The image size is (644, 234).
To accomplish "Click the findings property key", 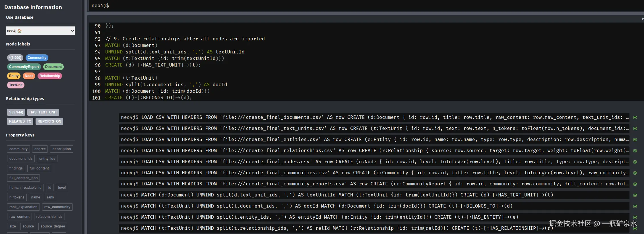I will [x=16, y=168].
